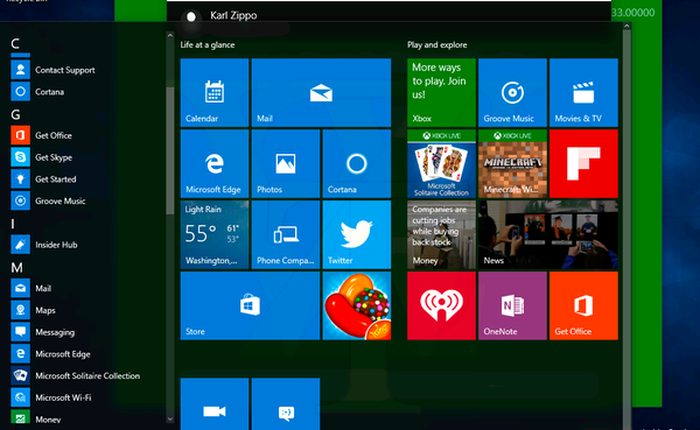Click tiles panel scrollbar up arrow
The image size is (700, 430).
pyautogui.click(x=627, y=26)
